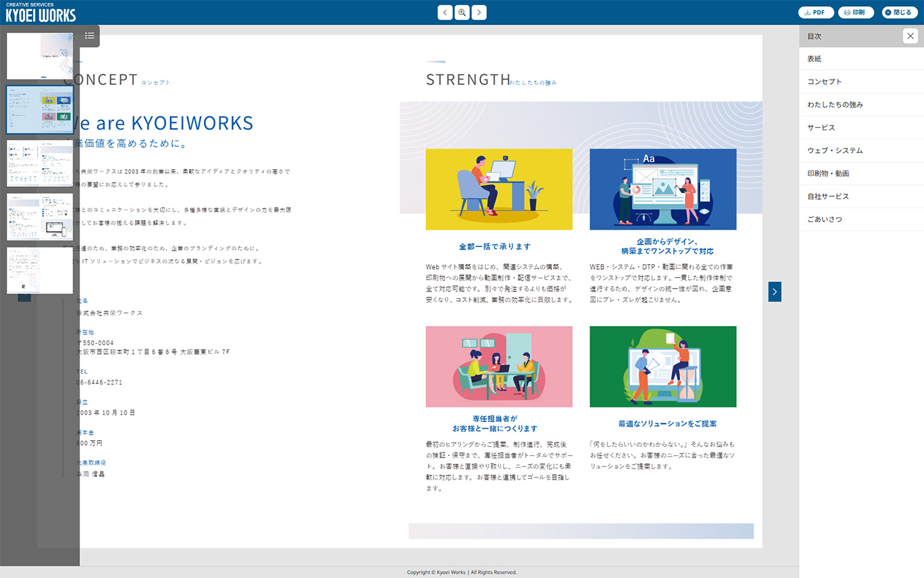Flip to next page with the page-edge arrow
The width and height of the screenshot is (924, 578).
775,291
